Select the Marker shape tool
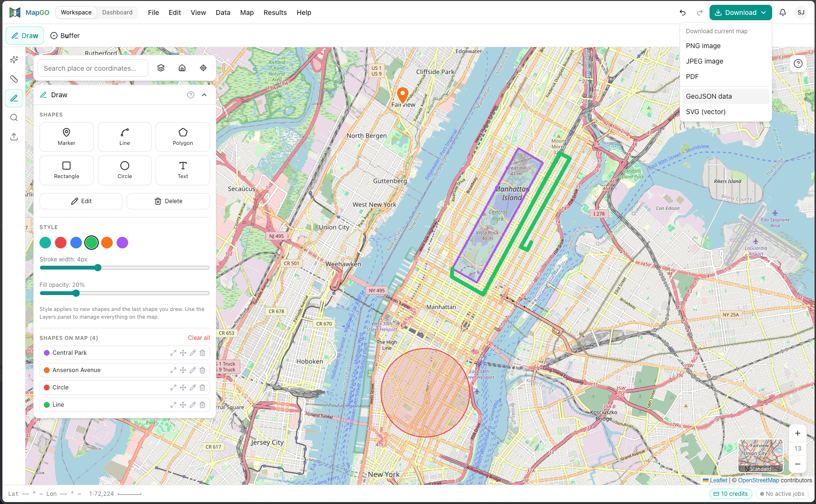Image resolution: width=816 pixels, height=504 pixels. tap(66, 137)
